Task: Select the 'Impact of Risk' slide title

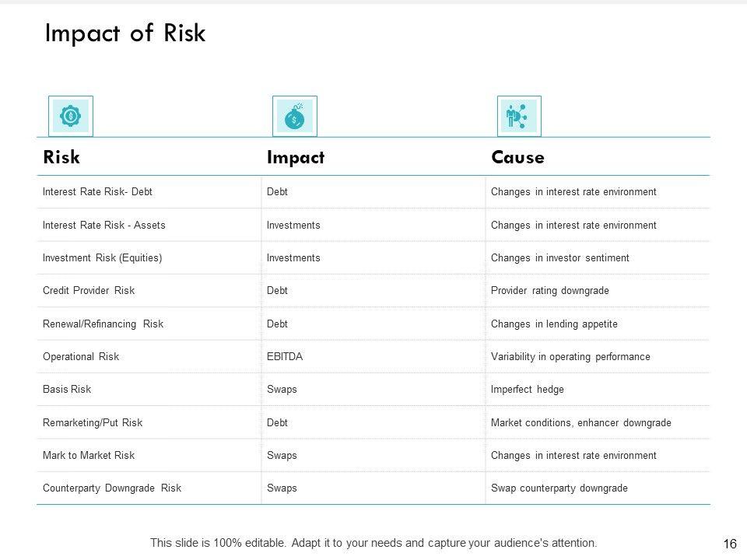Action: [125, 33]
